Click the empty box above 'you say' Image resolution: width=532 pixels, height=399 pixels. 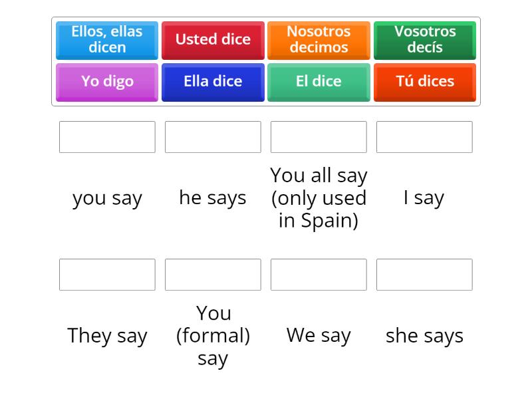tap(107, 137)
